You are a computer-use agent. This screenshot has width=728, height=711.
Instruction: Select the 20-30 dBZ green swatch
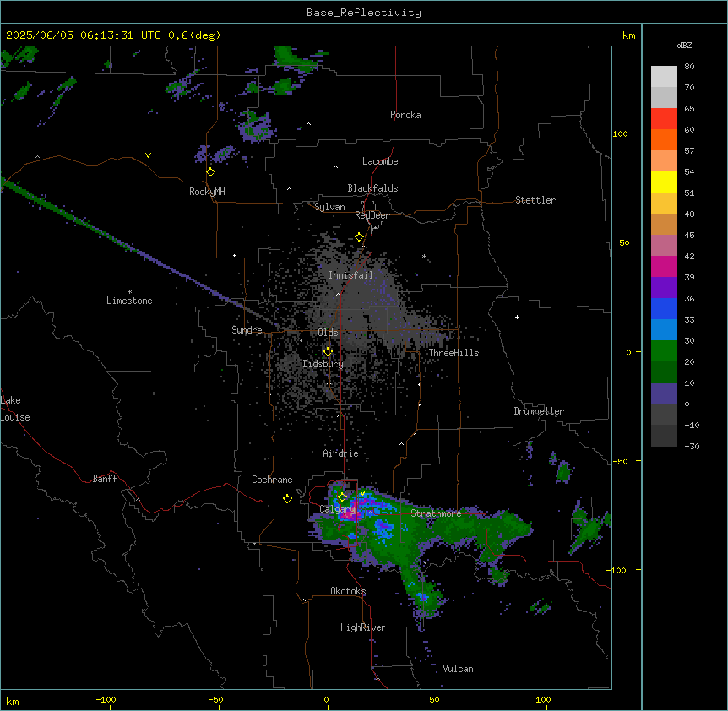coord(664,351)
